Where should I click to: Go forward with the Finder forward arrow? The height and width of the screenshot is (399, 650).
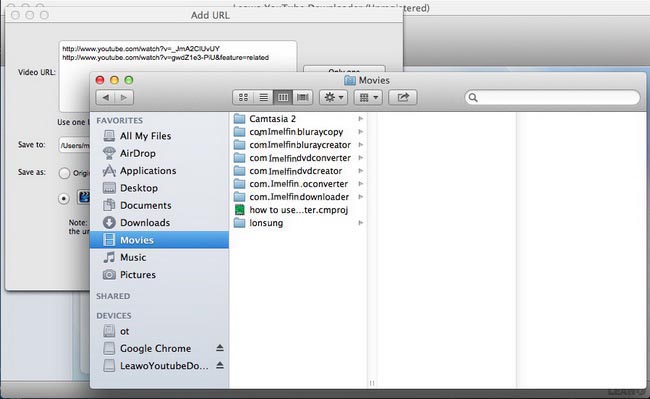(x=124, y=97)
